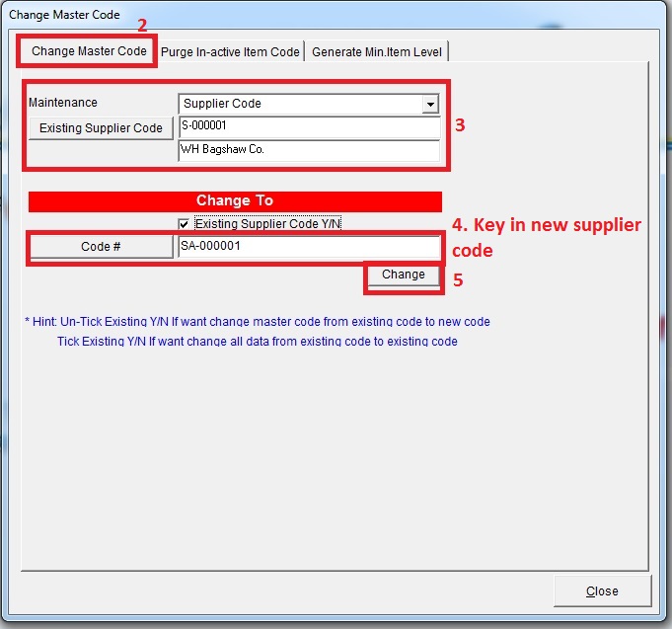Untick the Existing Supplier Code Y/N checkbox

[x=184, y=224]
